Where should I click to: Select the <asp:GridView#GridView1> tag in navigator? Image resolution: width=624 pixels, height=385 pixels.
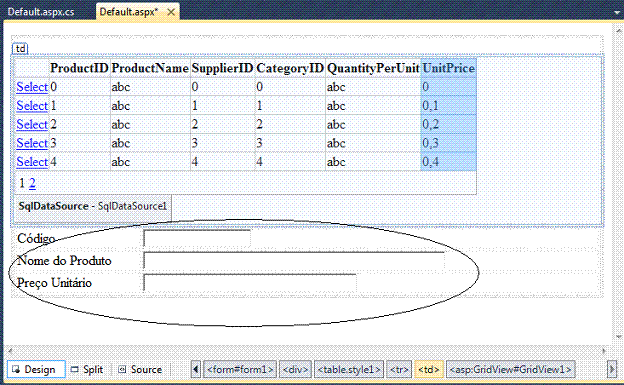(511, 369)
